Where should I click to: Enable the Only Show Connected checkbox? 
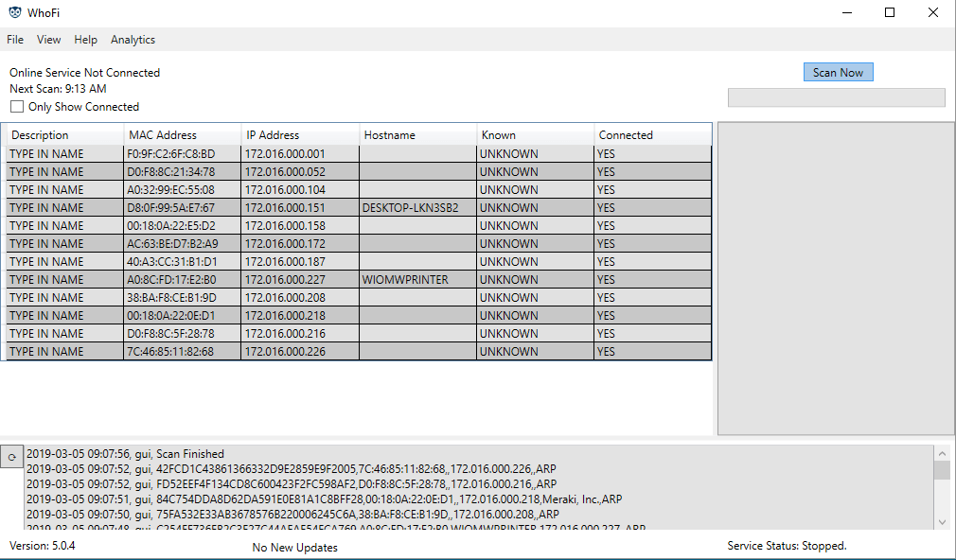point(17,107)
